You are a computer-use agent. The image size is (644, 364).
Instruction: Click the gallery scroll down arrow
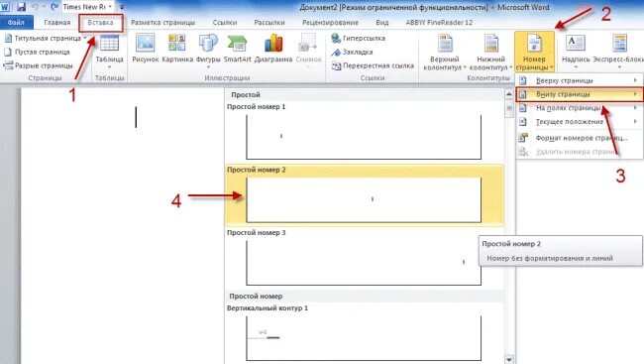click(x=509, y=359)
